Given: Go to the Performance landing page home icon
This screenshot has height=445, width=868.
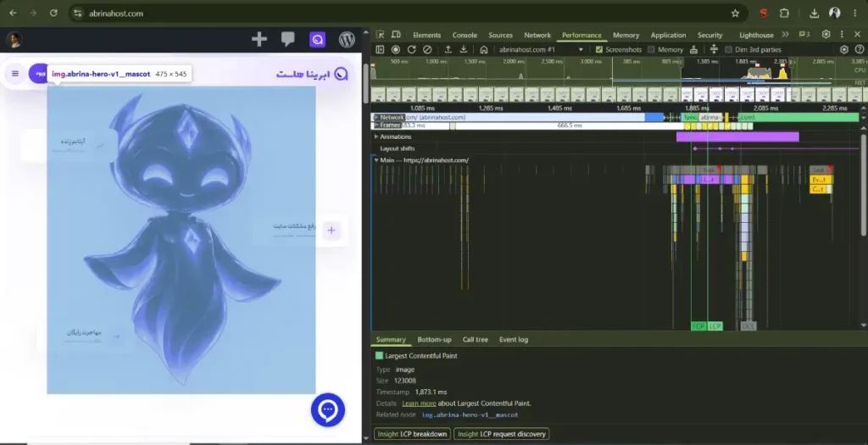Looking at the screenshot, I should 483,49.
